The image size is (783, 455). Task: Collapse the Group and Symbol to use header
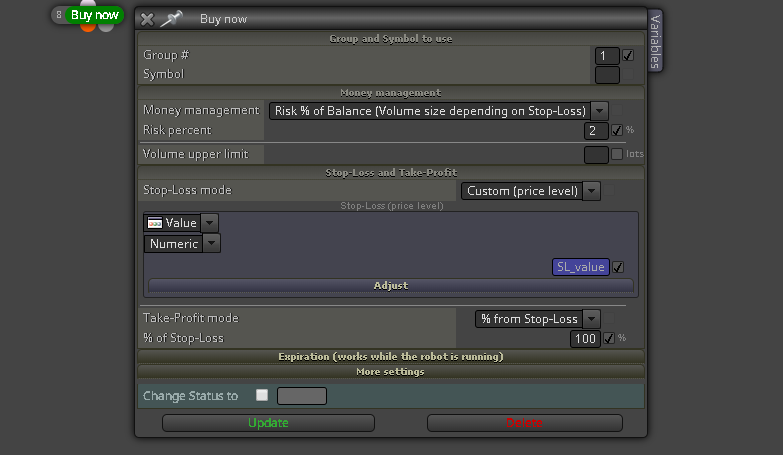point(391,38)
